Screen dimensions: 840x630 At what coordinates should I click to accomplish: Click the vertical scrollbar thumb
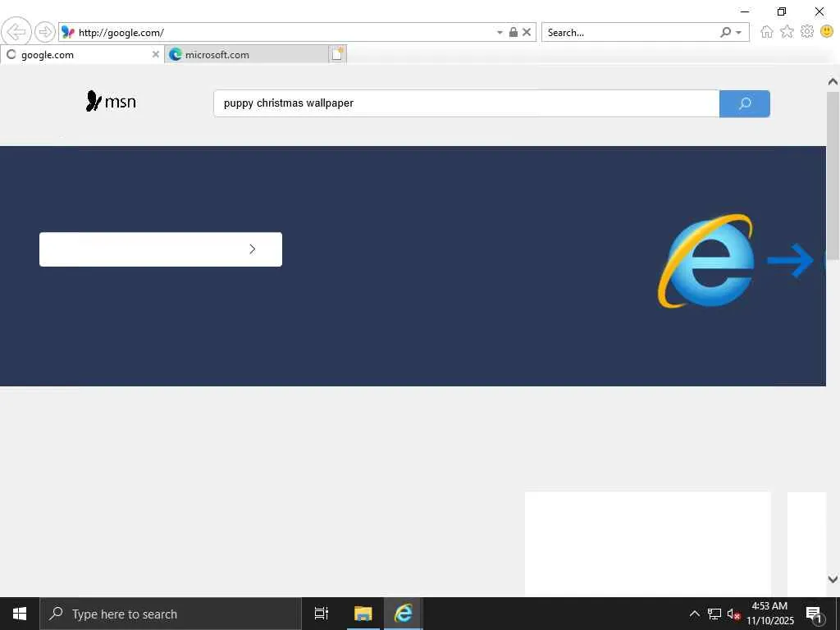(x=833, y=176)
